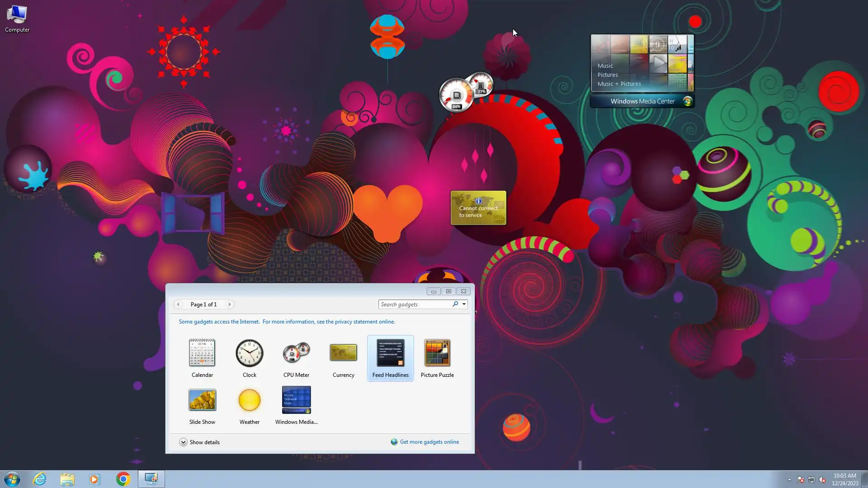
Task: Show hidden system tray icons
Action: [x=789, y=479]
